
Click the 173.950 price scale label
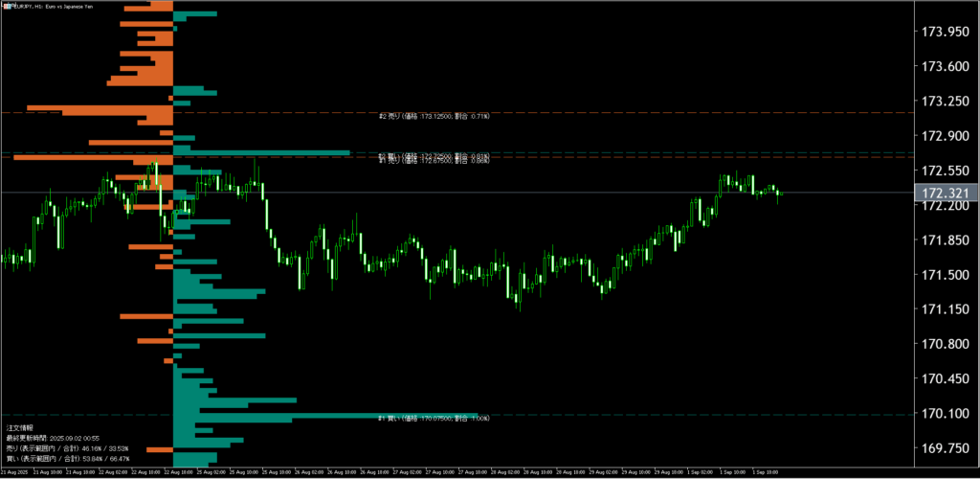945,32
